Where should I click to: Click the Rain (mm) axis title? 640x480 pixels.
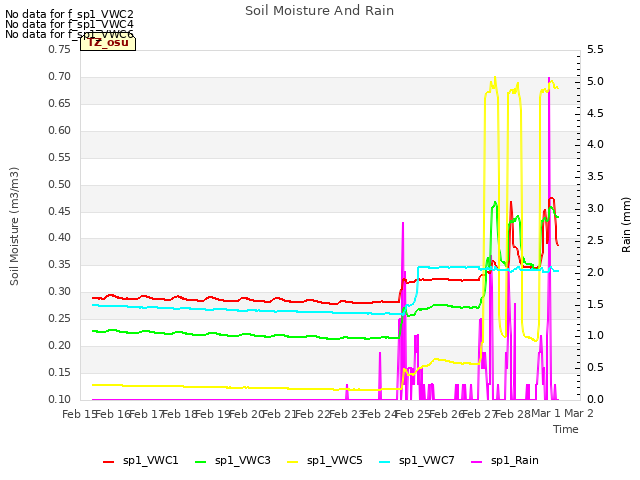(x=626, y=225)
